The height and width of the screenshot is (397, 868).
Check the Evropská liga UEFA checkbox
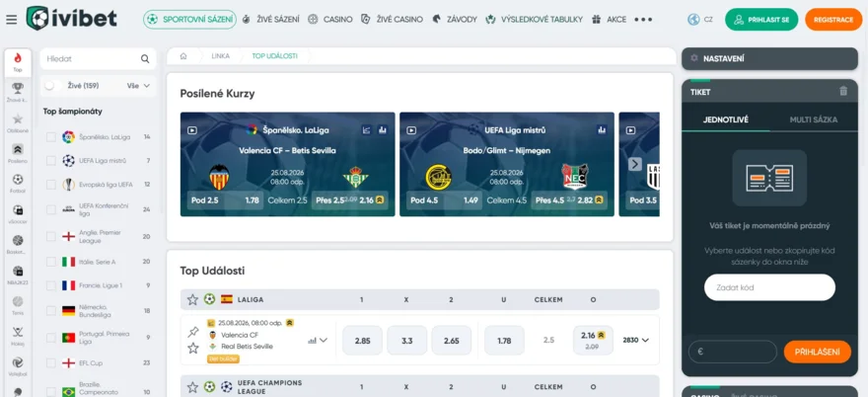click(x=51, y=185)
